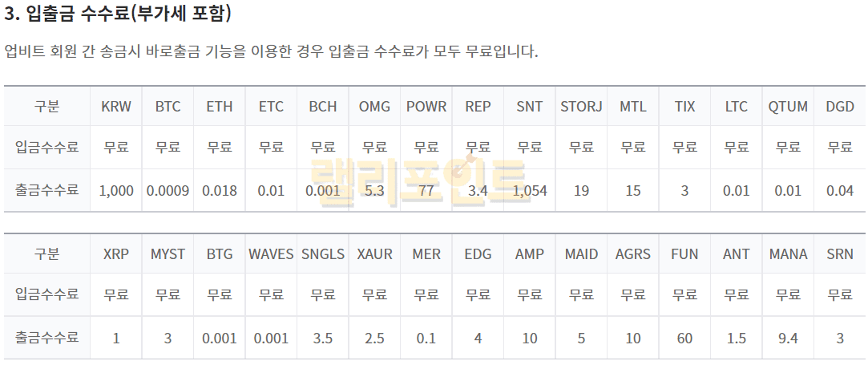Select the ETH column header
This screenshot has width=868, height=365.
(x=220, y=107)
